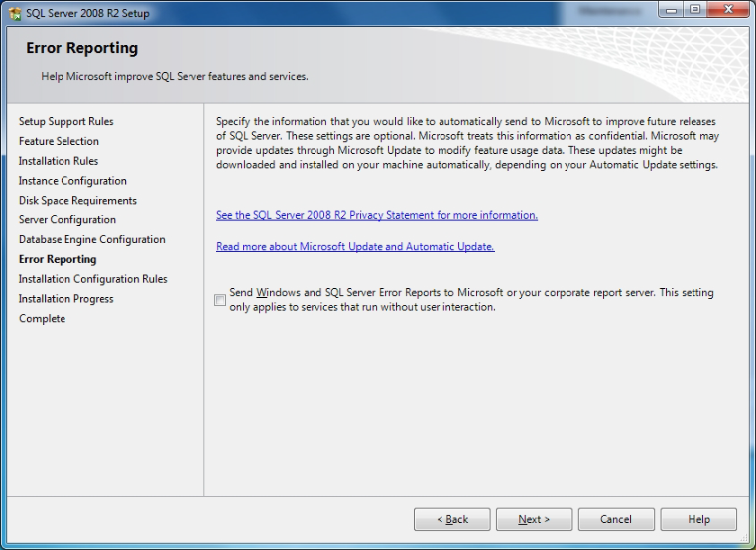Select the Database Engine Configuration step
This screenshot has height=550, width=756.
92,239
